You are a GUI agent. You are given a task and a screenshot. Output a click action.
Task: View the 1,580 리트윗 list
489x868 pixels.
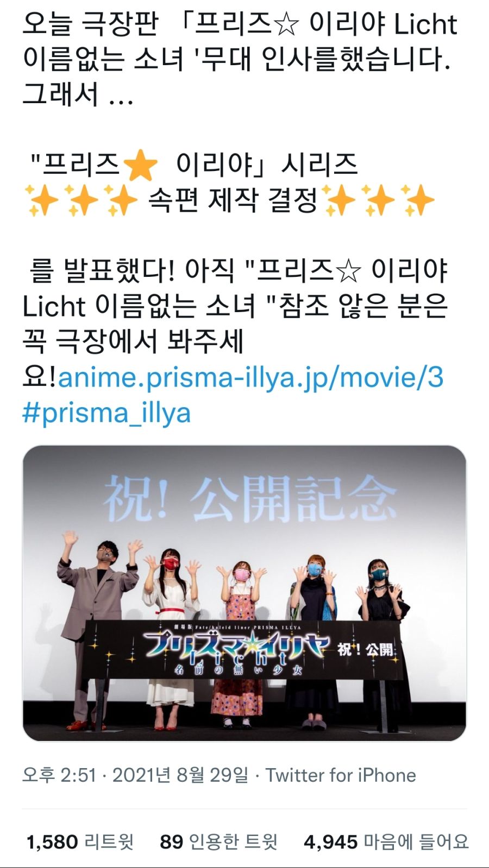click(80, 842)
